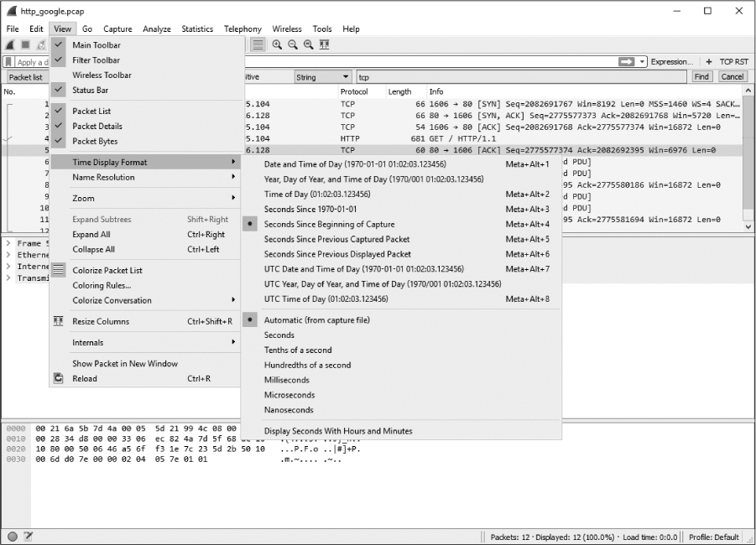This screenshot has height=545, width=756.
Task: Open the Statistics menu
Action: 197,29
